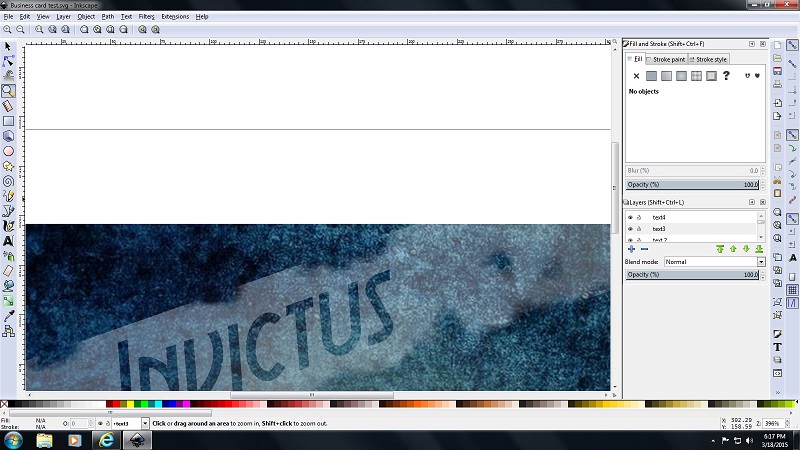The image size is (800, 450).
Task: Select the Spray objects tool
Action: tap(8, 256)
